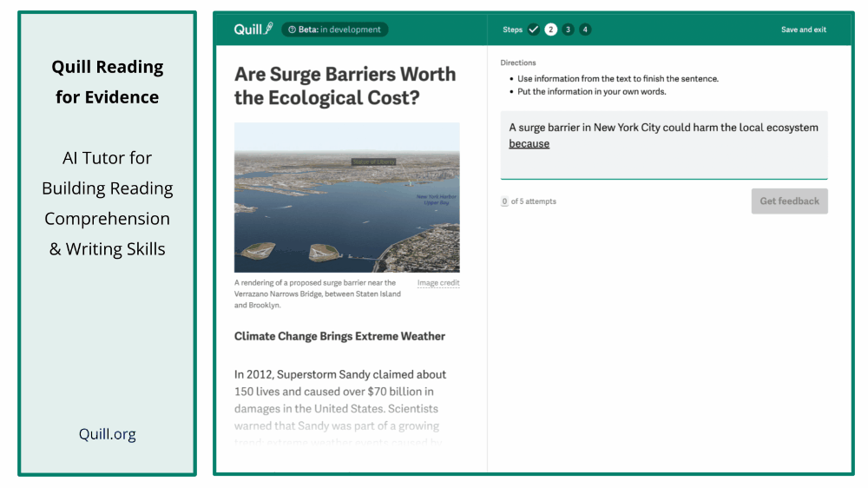
Task: Click the surge barrier rendering image
Action: 346,197
